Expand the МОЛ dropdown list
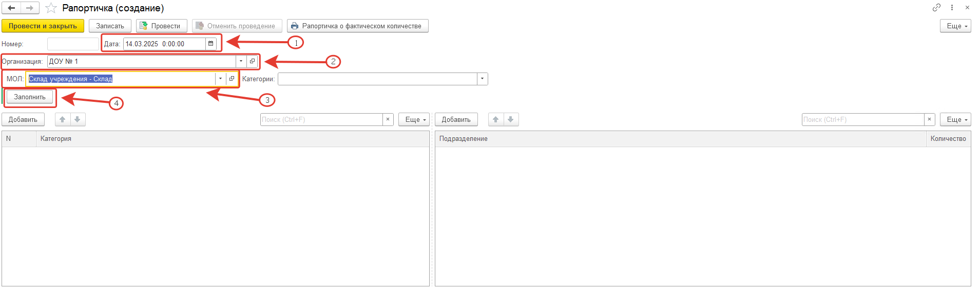The image size is (980, 289). (x=220, y=79)
